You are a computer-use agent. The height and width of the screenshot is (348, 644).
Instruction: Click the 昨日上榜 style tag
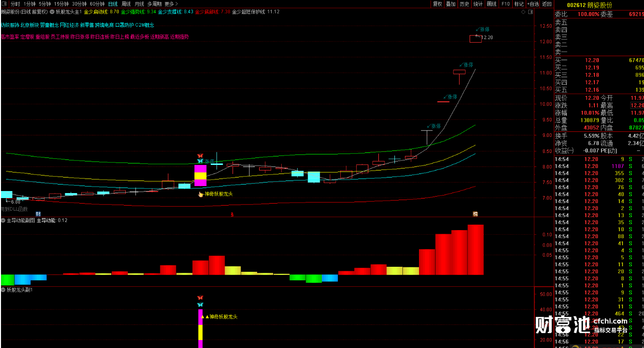(x=120, y=37)
